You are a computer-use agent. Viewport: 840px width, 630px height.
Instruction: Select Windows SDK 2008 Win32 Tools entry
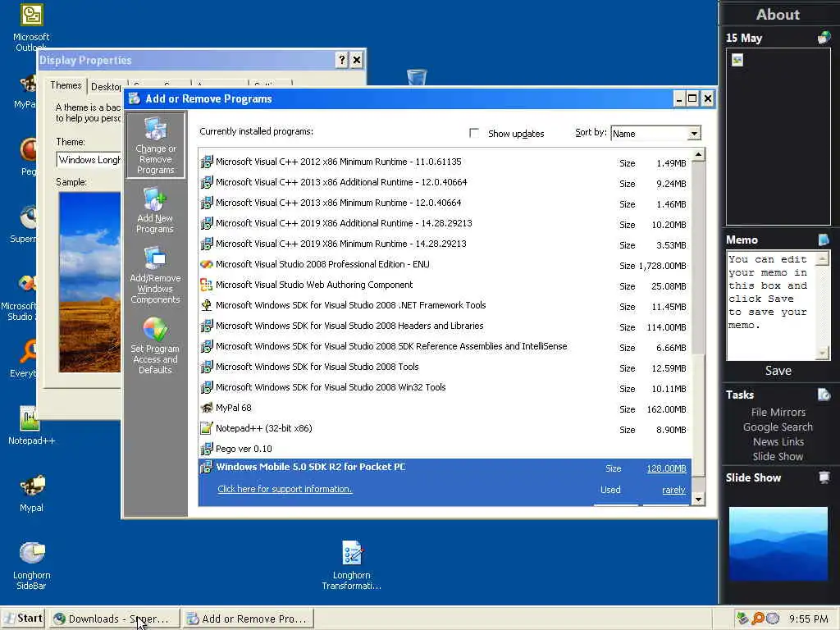click(445, 387)
